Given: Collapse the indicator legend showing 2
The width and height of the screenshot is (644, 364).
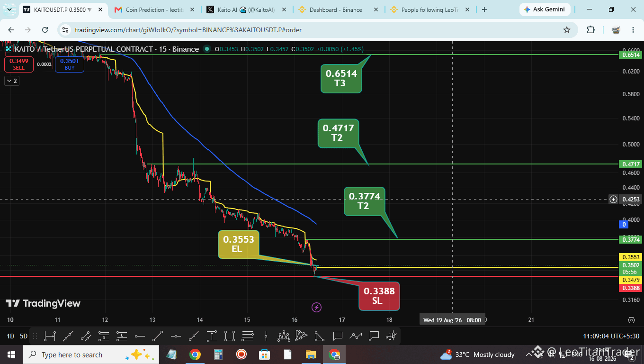Looking at the screenshot, I should (11, 81).
